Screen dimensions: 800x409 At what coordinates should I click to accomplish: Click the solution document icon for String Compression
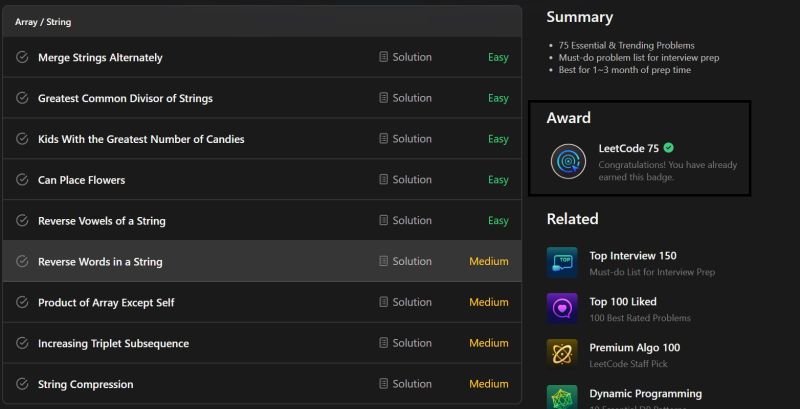[383, 384]
